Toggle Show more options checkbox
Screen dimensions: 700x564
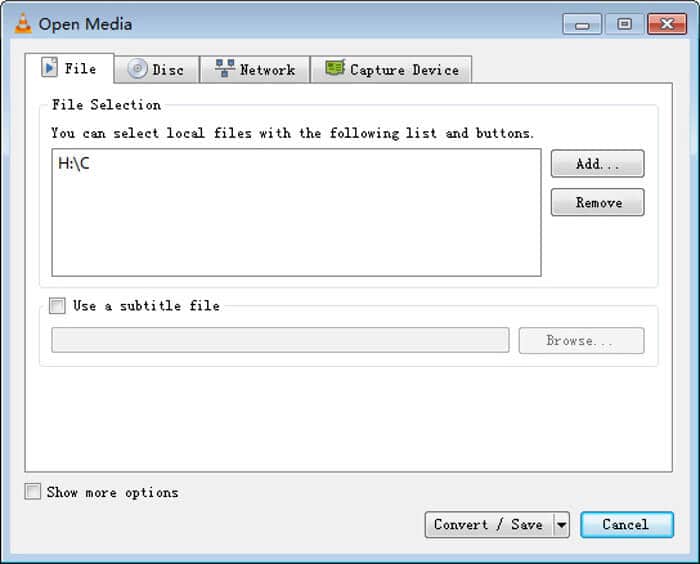[x=33, y=492]
